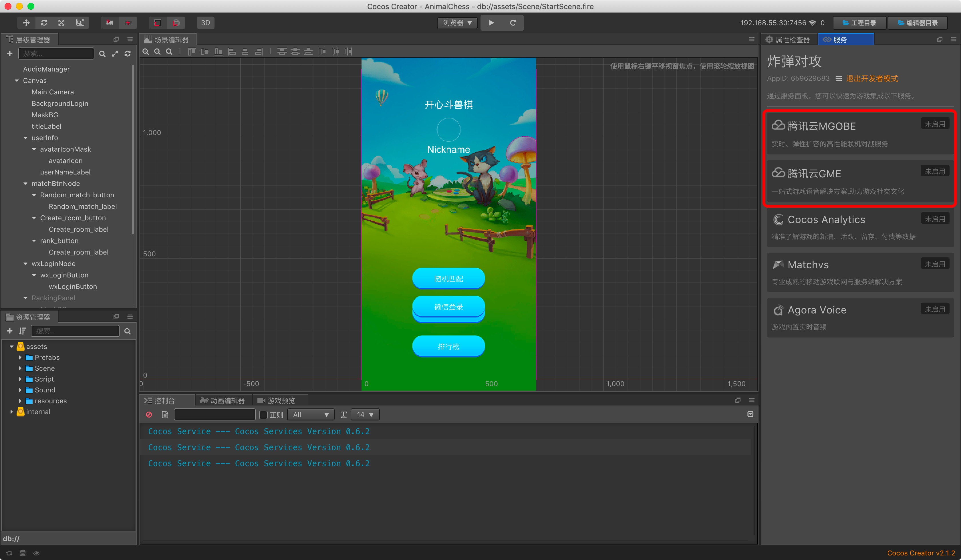Expand the Prefabs folder
This screenshot has width=961, height=560.
point(20,358)
